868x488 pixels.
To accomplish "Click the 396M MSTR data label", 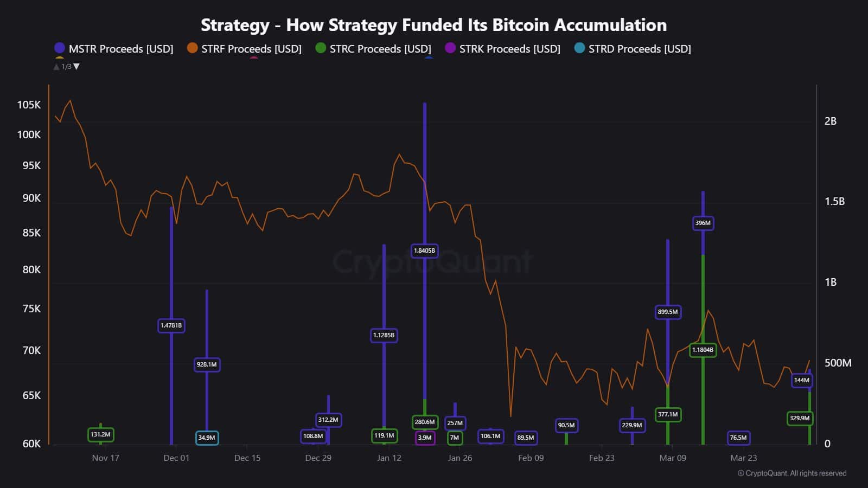I will [x=703, y=223].
